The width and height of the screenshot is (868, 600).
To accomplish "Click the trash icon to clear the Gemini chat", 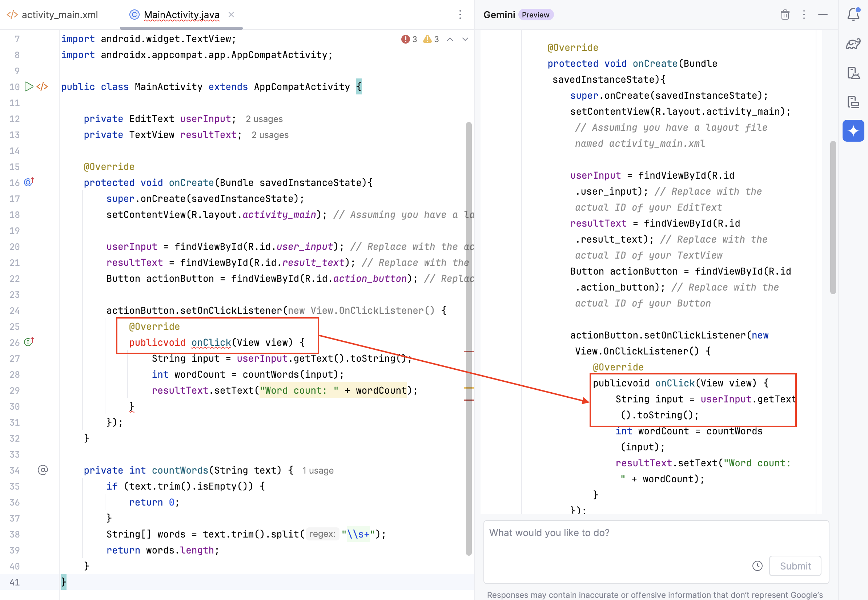I will coord(784,15).
